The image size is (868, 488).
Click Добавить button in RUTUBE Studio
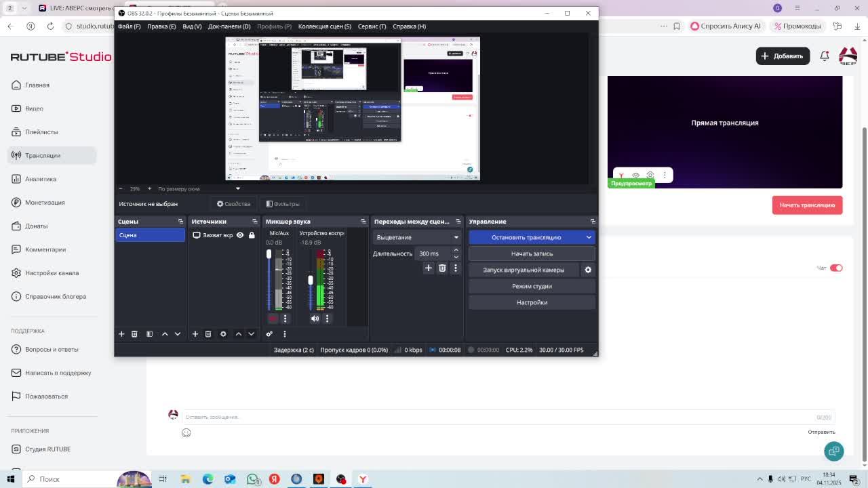coord(783,56)
